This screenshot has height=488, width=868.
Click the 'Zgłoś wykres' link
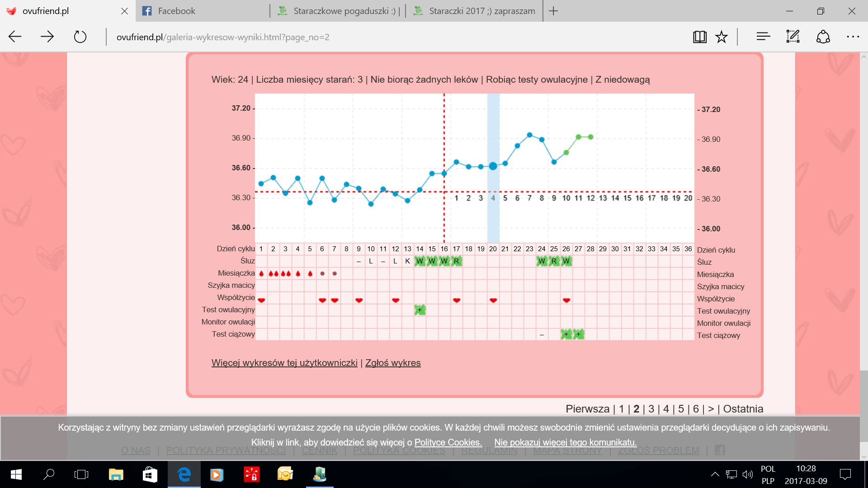coord(393,363)
